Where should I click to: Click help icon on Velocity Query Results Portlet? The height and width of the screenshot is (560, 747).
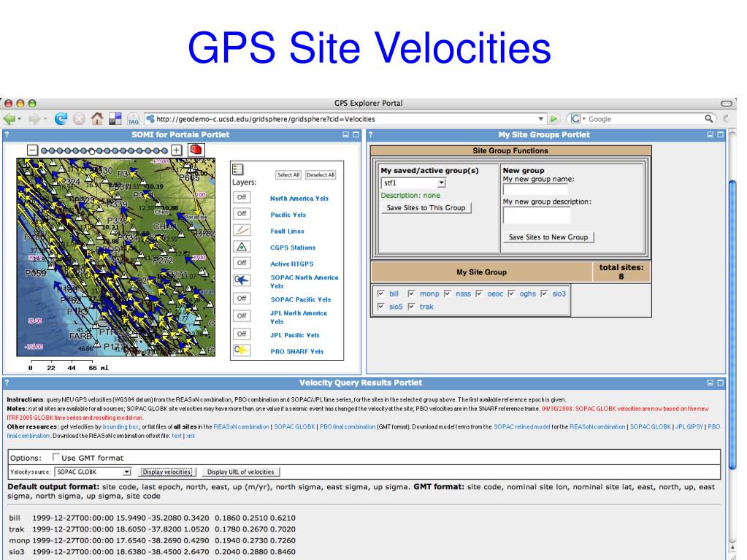[7, 383]
